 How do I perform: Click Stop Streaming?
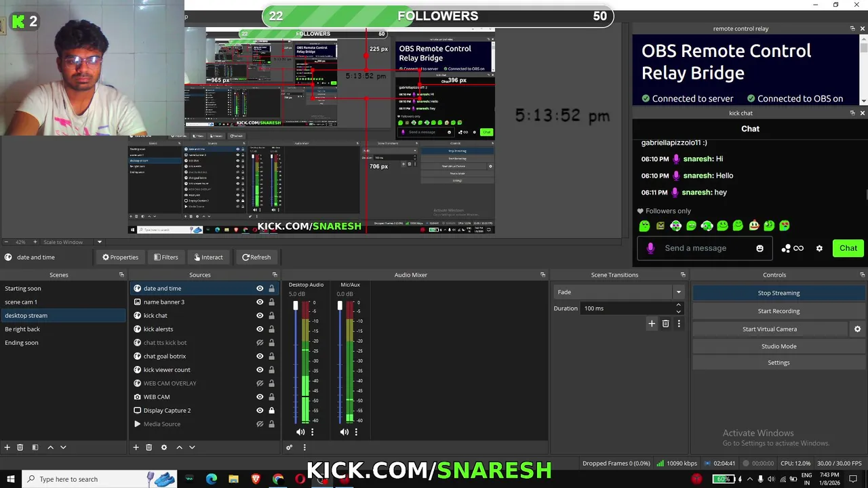778,293
